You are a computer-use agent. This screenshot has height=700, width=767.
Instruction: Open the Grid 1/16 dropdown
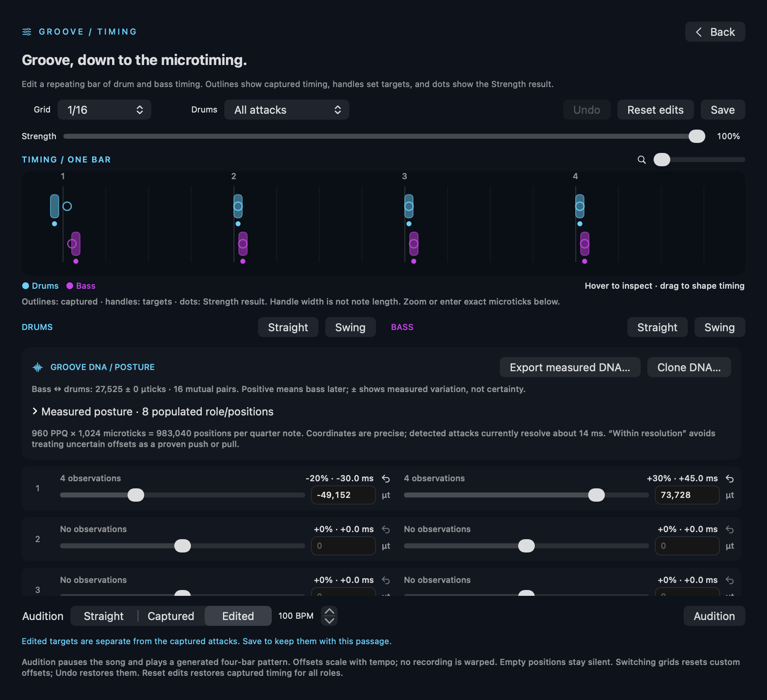[104, 110]
